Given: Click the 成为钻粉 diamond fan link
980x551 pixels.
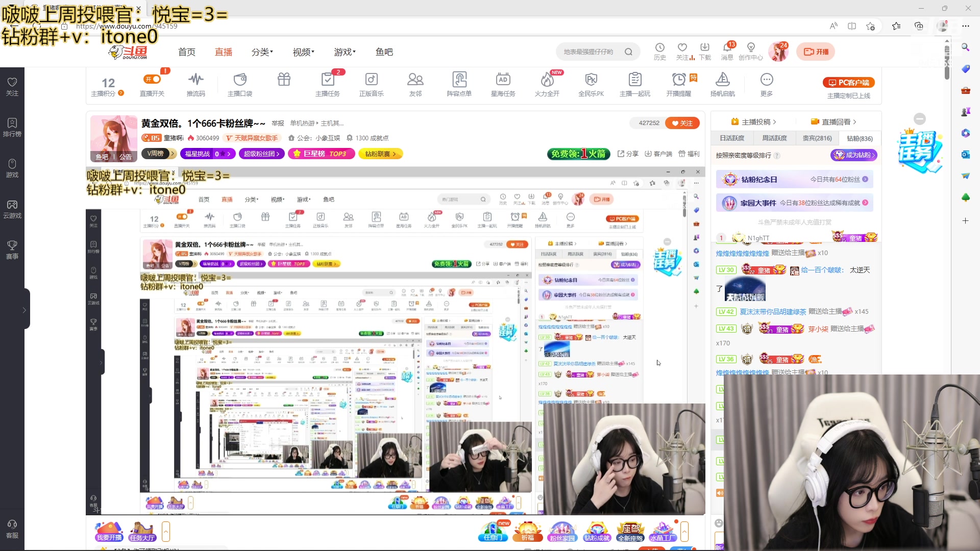Looking at the screenshot, I should click(853, 155).
